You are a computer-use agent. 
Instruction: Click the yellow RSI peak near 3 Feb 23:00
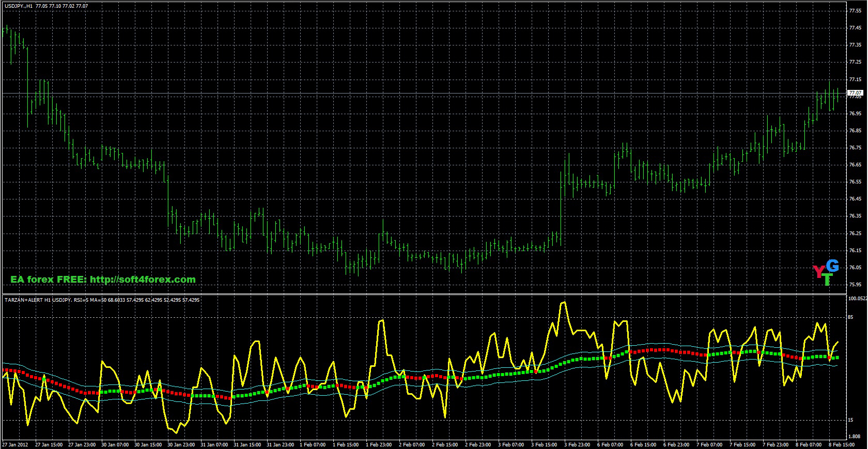(x=563, y=303)
